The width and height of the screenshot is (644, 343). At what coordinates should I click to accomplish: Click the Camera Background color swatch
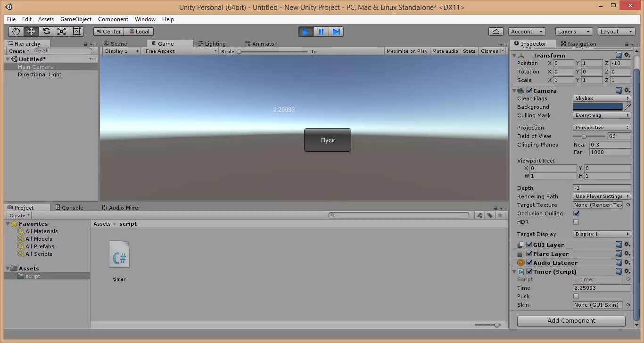[x=597, y=107]
